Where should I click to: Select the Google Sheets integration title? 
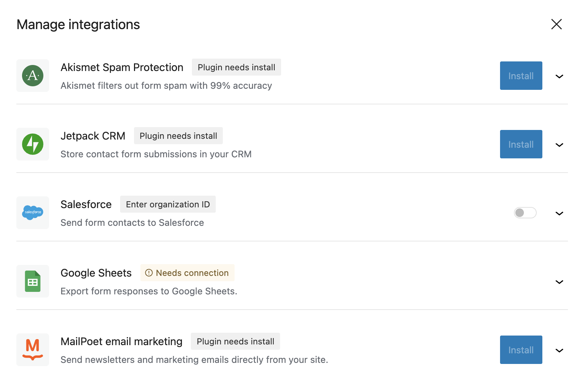96,273
